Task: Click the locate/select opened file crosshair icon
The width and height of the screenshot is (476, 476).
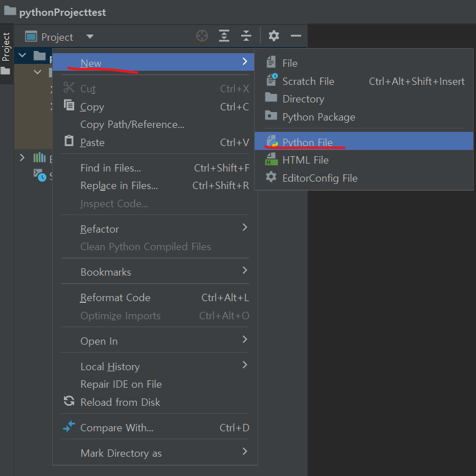Action: coord(202,36)
